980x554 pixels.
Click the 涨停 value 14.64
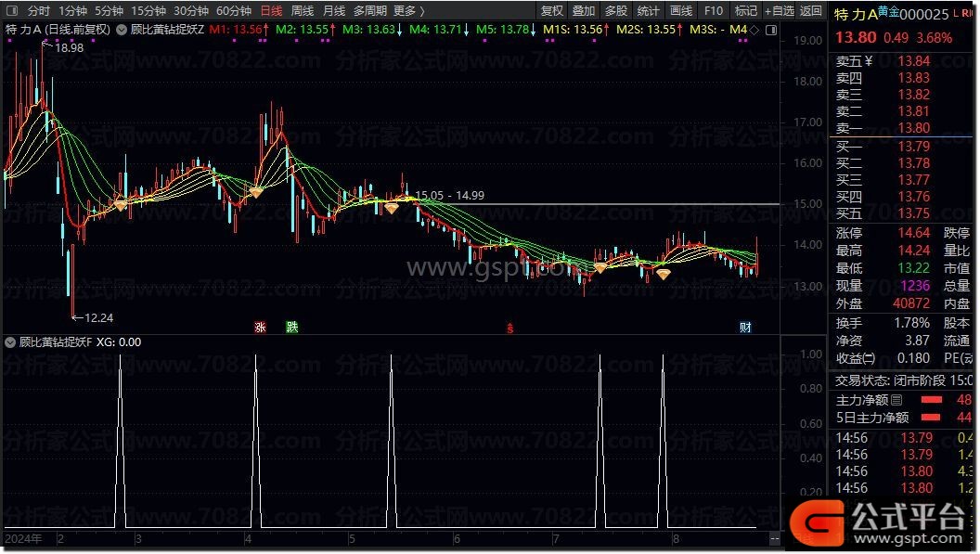click(x=914, y=233)
